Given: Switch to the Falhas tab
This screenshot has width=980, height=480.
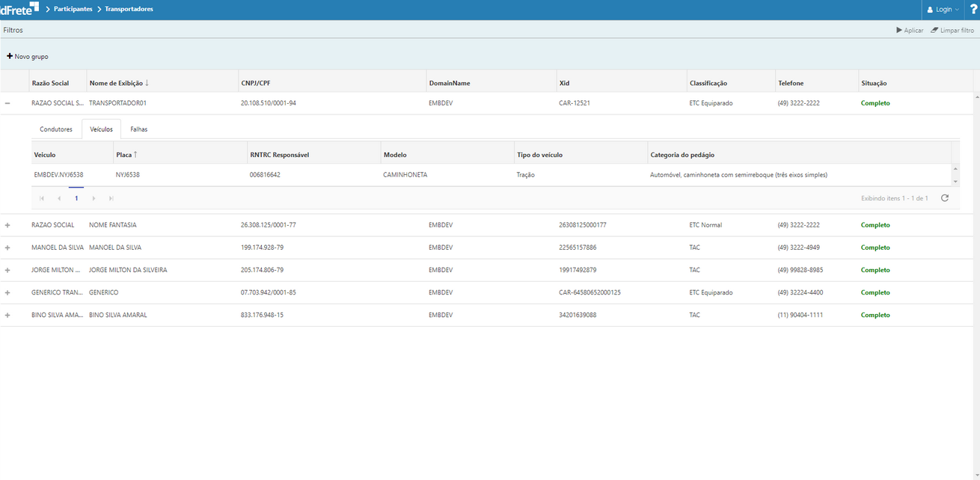Looking at the screenshot, I should click(138, 129).
